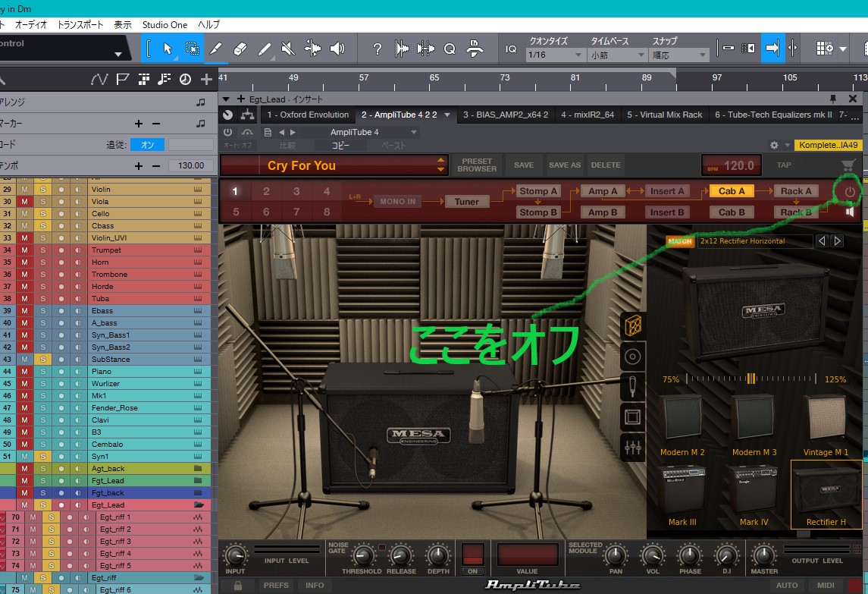Click the 120.0 BPM display

732,165
